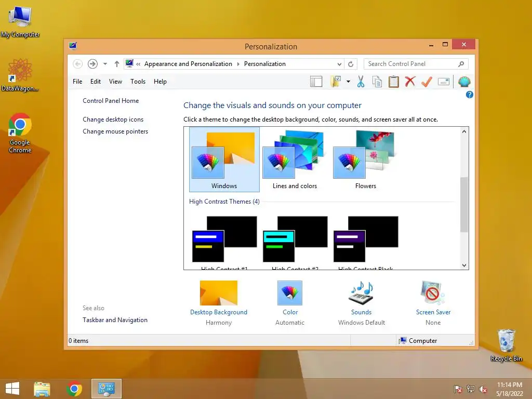Viewport: 532px width, 399px height.
Task: Click the Control Panel taskbar button
Action: 106,389
